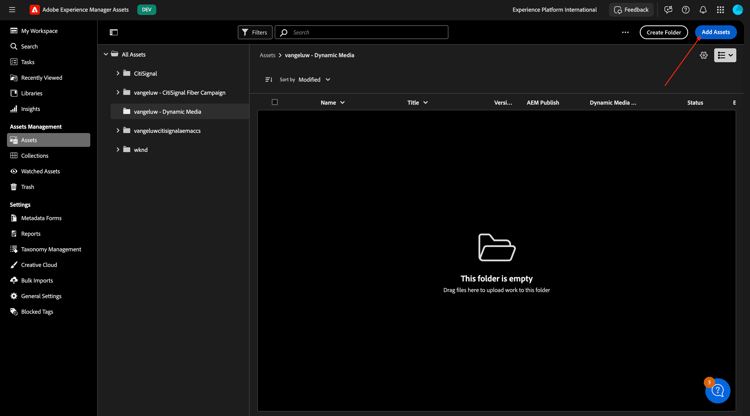Click the Status column header
Viewport: 750px width, 416px height.
point(695,103)
